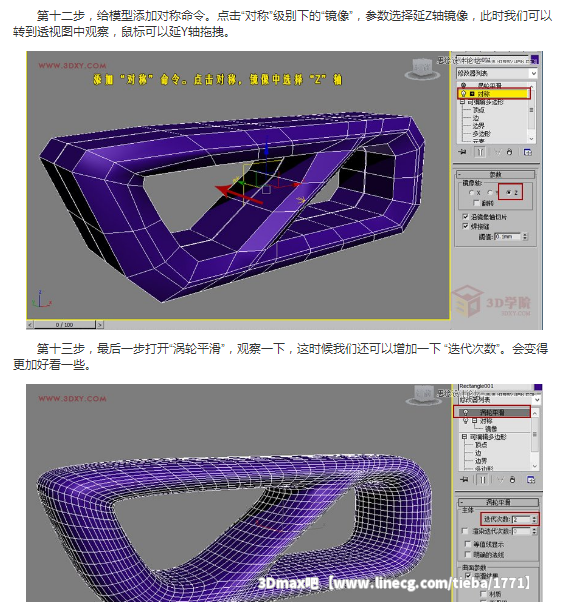Select 顶点 sub-object in step thirteen stack
Viewport: 570px width, 602px height.
481,445
